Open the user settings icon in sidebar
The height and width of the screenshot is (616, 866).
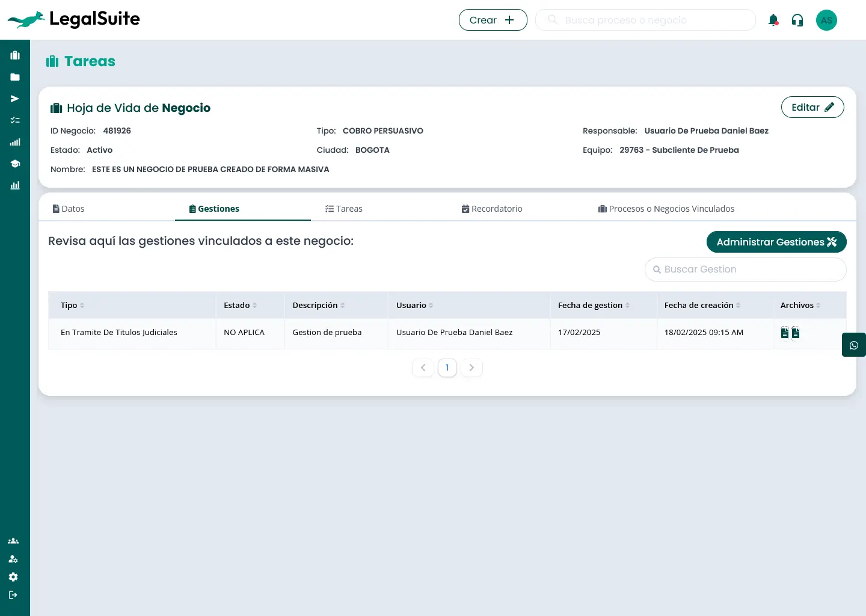(x=13, y=559)
